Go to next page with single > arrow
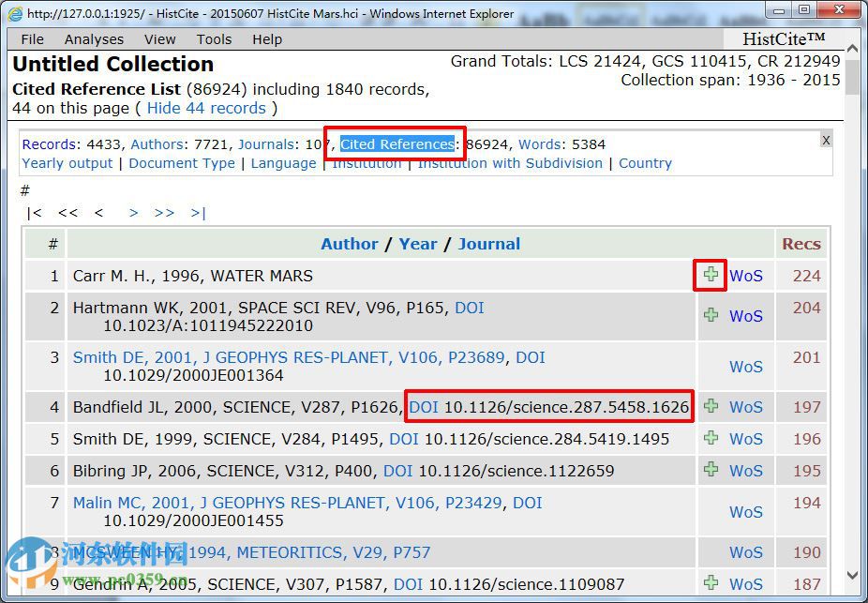 133,213
